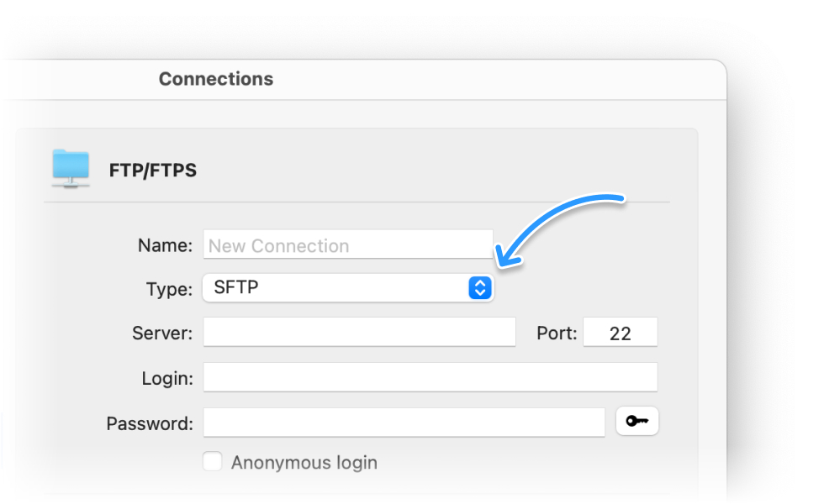Viewport: 824px width, 504px height.
Task: Click the "Password:" field label
Action: point(150,423)
